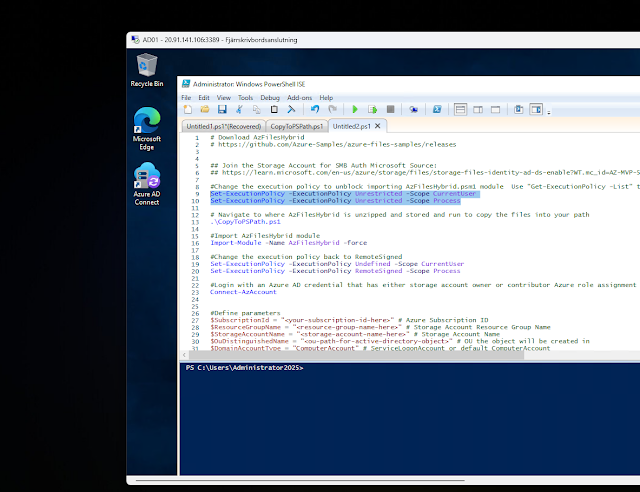Click the $ResourceGroupName variable line
640x492 pixels.
click(x=380, y=327)
